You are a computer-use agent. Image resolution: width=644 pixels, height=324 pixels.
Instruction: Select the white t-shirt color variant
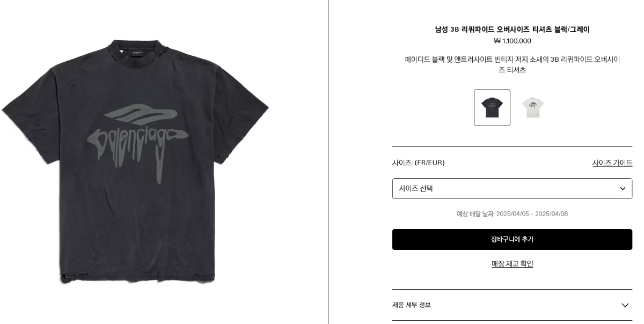533,108
